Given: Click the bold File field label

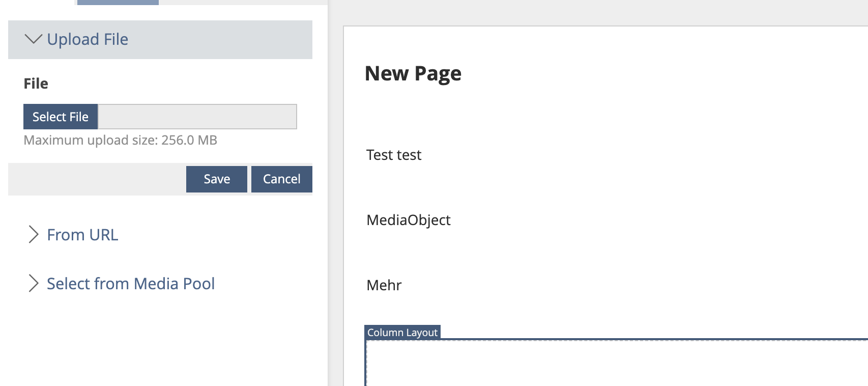Looking at the screenshot, I should 36,84.
